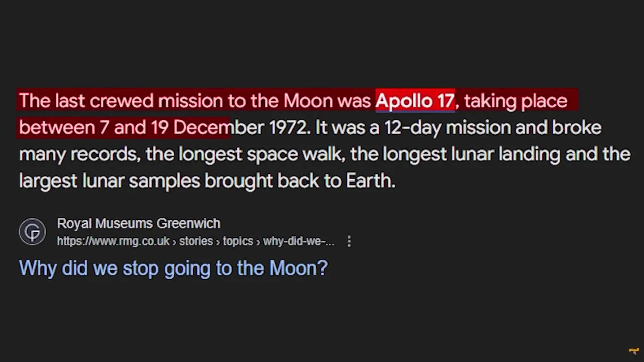644x362 pixels.
Task: Open the 'Why did we stop going to the Moon?' link
Action: click(173, 268)
